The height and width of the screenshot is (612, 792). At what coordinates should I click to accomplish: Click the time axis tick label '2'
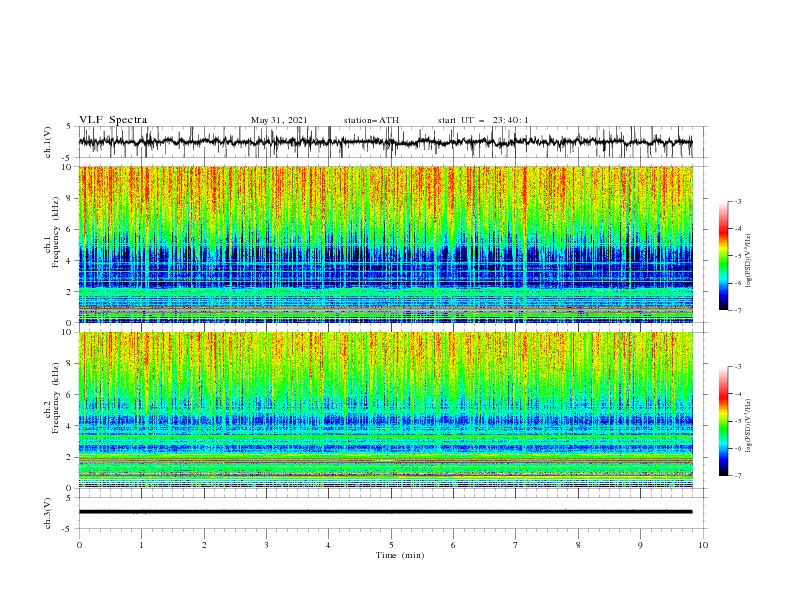(x=204, y=545)
